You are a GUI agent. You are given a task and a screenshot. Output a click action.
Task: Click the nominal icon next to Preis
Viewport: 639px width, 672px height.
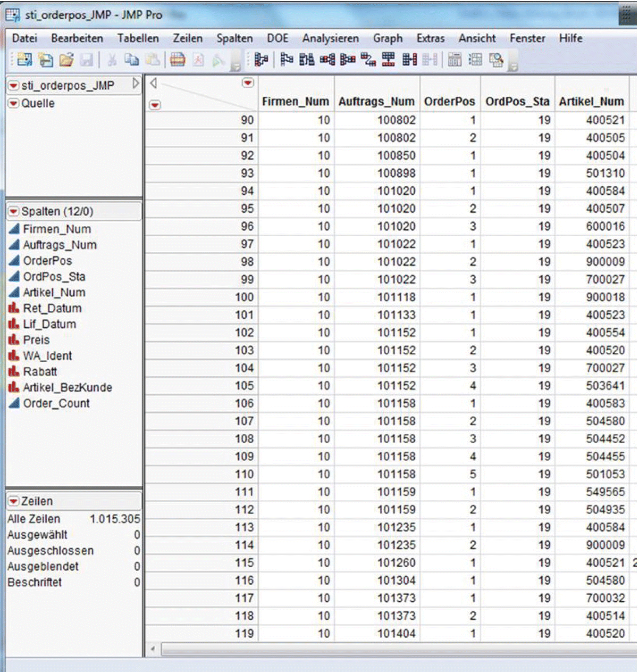14,340
